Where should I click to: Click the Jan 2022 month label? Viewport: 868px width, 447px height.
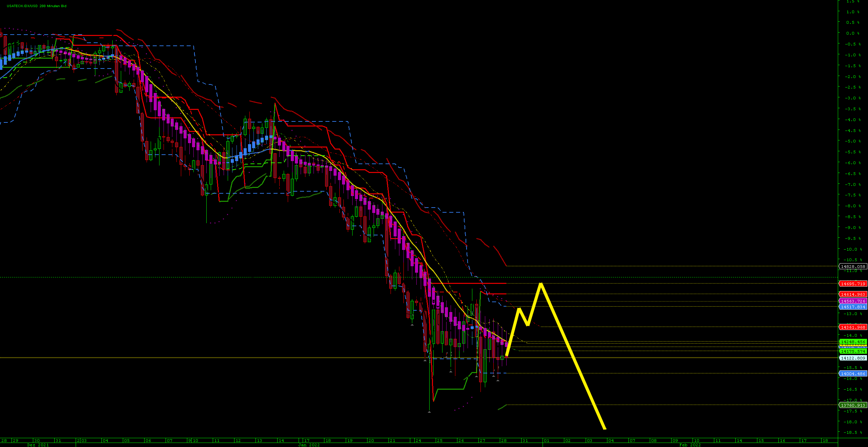309,445
